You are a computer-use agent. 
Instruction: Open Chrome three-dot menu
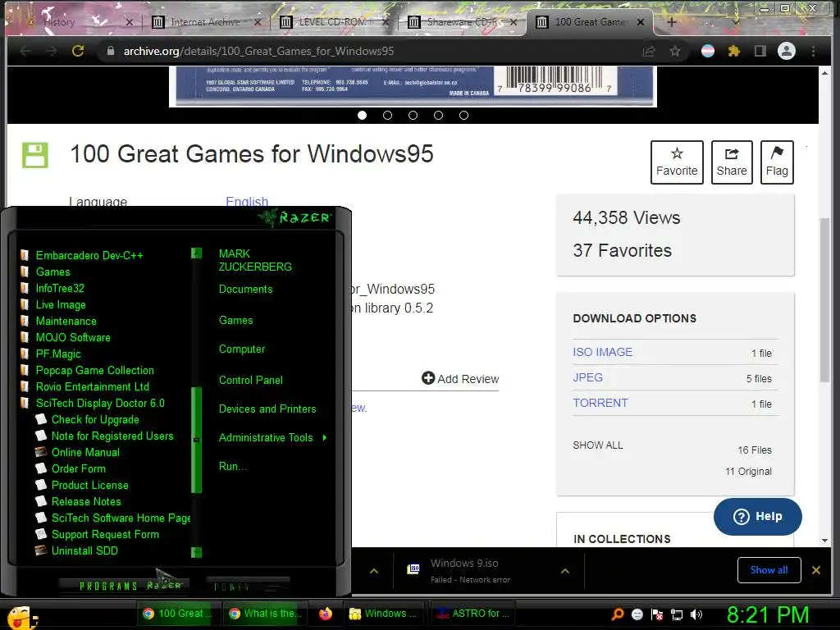(813, 51)
